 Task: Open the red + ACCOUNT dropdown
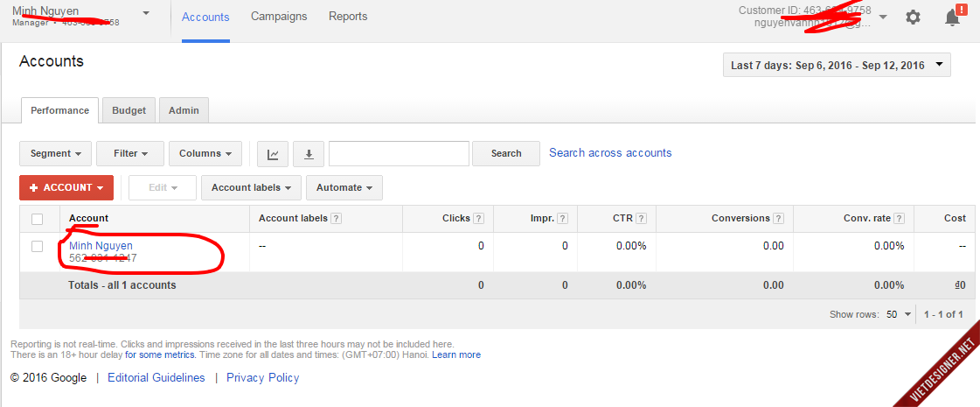[66, 188]
